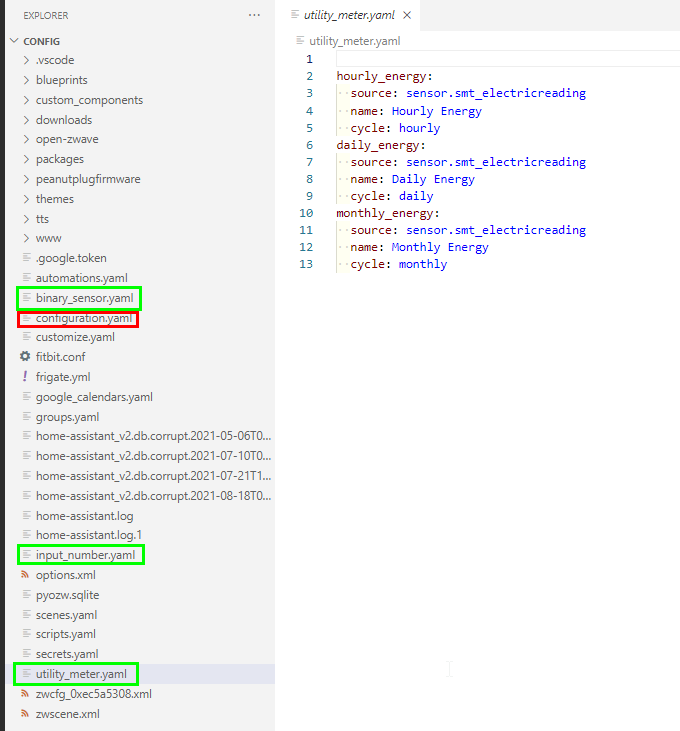680x731 pixels.
Task: Click the file icon in the utility_meter.yaml tab
Action: (x=295, y=14)
